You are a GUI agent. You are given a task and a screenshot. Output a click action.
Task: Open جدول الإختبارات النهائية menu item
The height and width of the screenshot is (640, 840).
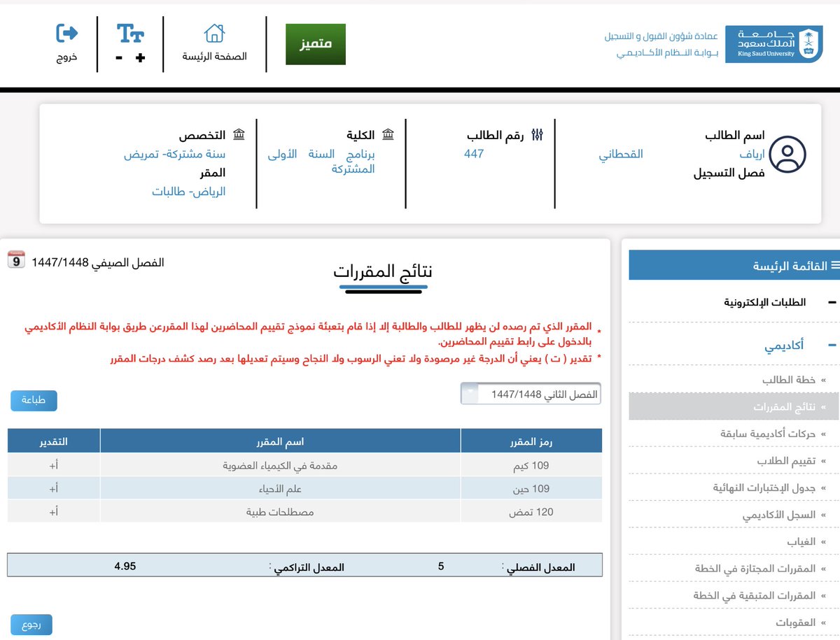coord(764,488)
